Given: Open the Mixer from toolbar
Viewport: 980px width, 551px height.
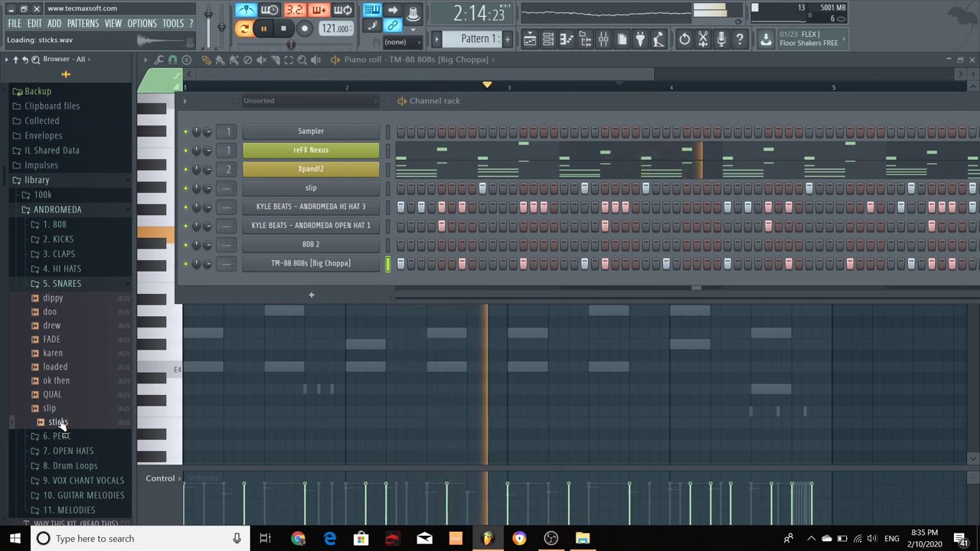Looking at the screenshot, I should pos(603,39).
